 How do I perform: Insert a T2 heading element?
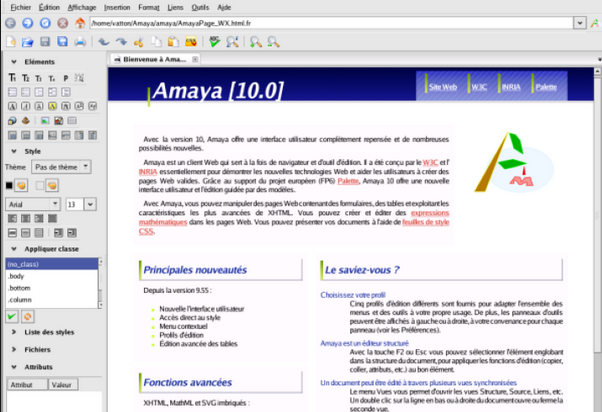point(26,78)
